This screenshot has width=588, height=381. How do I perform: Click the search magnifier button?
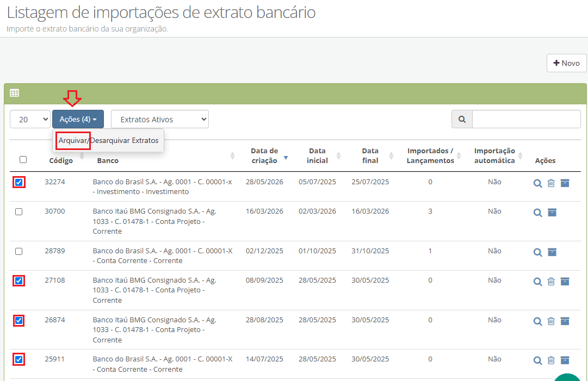[462, 119]
